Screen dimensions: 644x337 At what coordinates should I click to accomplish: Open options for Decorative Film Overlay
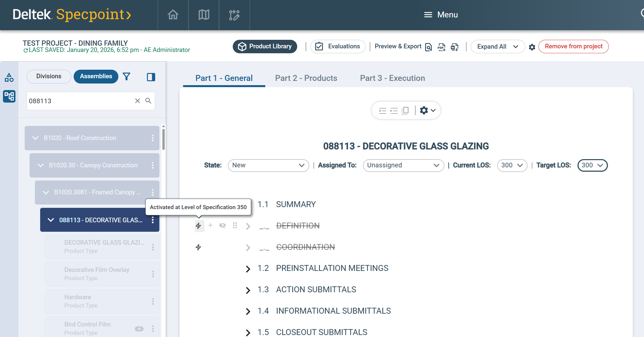coord(153,274)
